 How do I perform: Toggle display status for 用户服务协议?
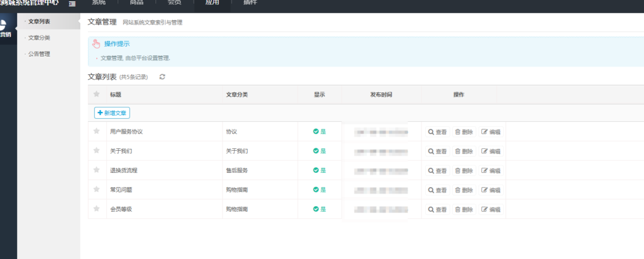point(319,131)
